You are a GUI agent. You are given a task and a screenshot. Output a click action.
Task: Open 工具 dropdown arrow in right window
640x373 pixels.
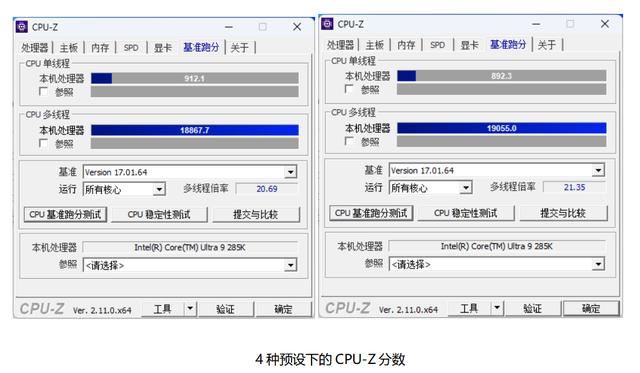[497, 308]
